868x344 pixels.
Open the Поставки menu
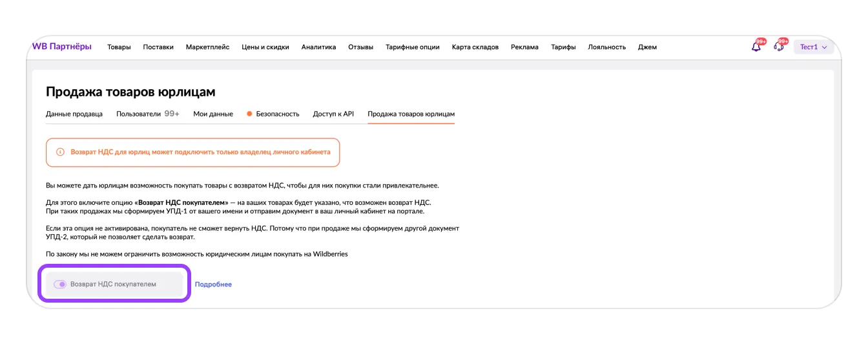click(158, 47)
